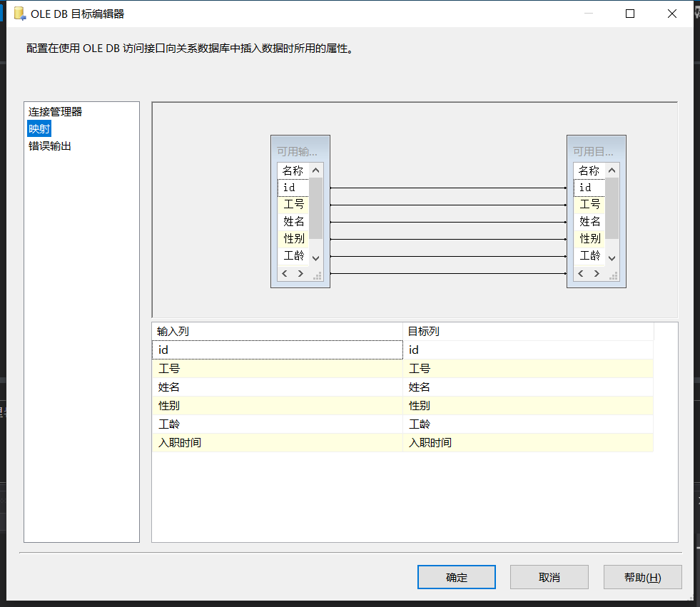The height and width of the screenshot is (607, 700).
Task: Select 性别 in the available destination columns
Action: pos(590,238)
